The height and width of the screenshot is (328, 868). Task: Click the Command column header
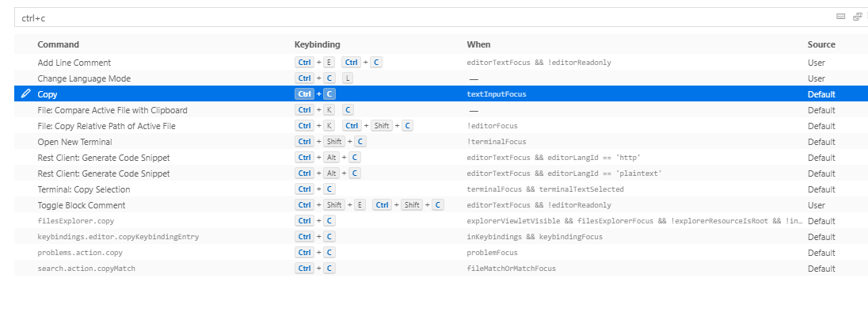[x=58, y=44]
